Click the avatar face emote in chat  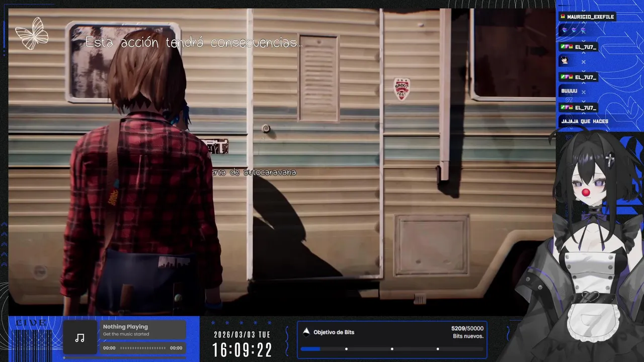565,61
